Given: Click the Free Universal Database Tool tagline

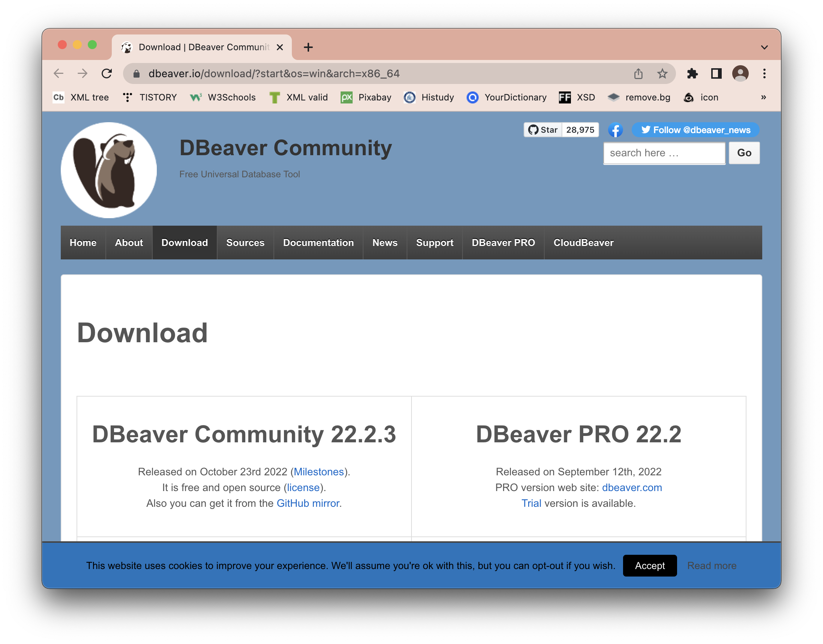Looking at the screenshot, I should (240, 174).
